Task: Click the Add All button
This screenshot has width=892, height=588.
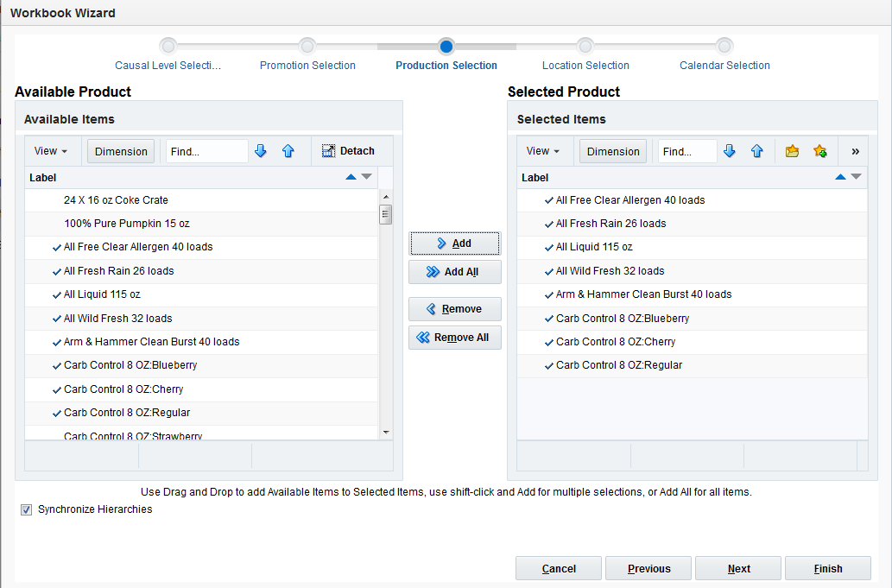Action: (x=454, y=272)
